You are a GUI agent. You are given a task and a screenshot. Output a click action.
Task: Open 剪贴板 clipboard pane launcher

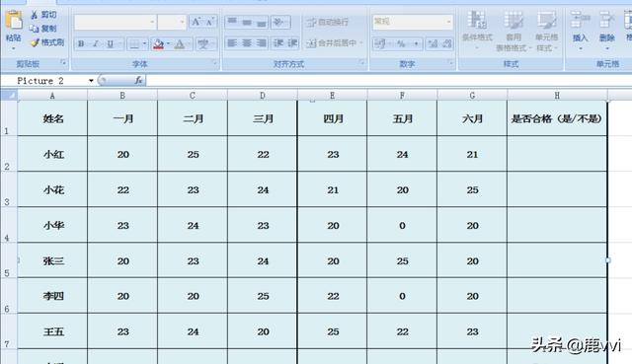[63, 62]
